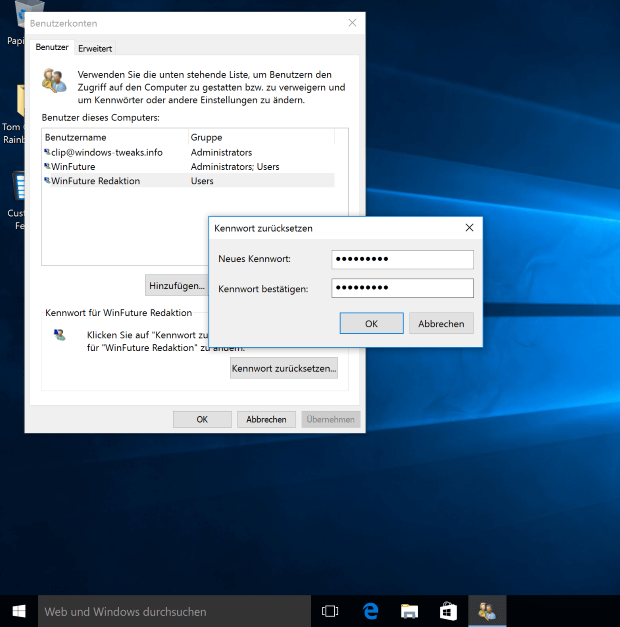Click into the Neues Kennwort field
The height and width of the screenshot is (627, 620).
coord(402,259)
